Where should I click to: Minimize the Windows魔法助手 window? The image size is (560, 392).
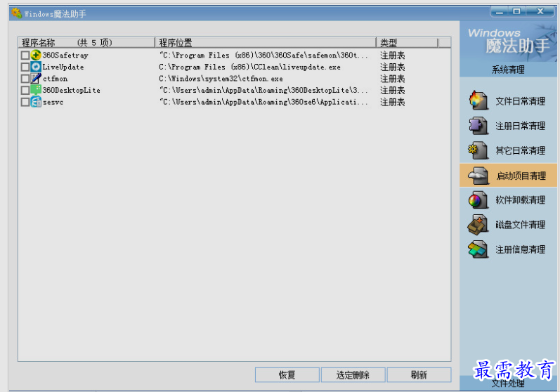click(500, 12)
